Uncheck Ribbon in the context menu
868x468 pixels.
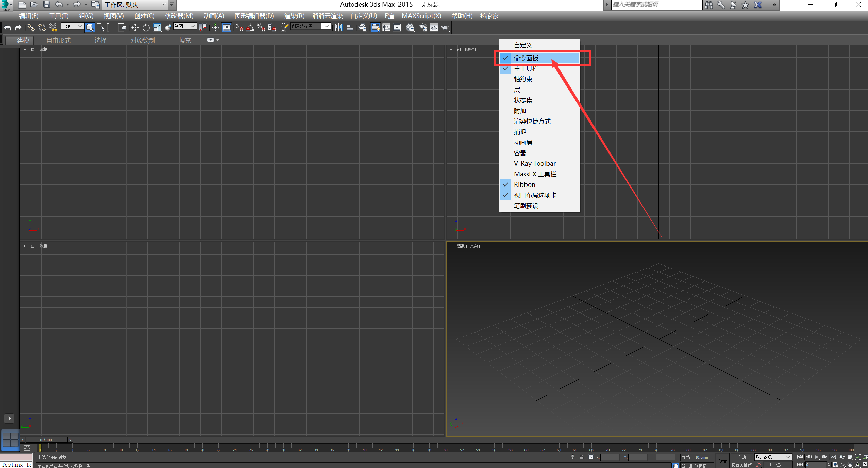pos(539,184)
